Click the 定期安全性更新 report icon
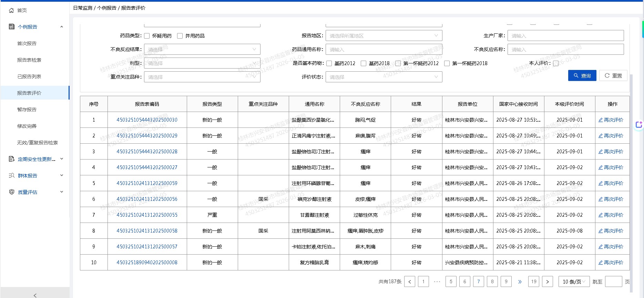Screen dimensions: 644x298 coord(12,159)
